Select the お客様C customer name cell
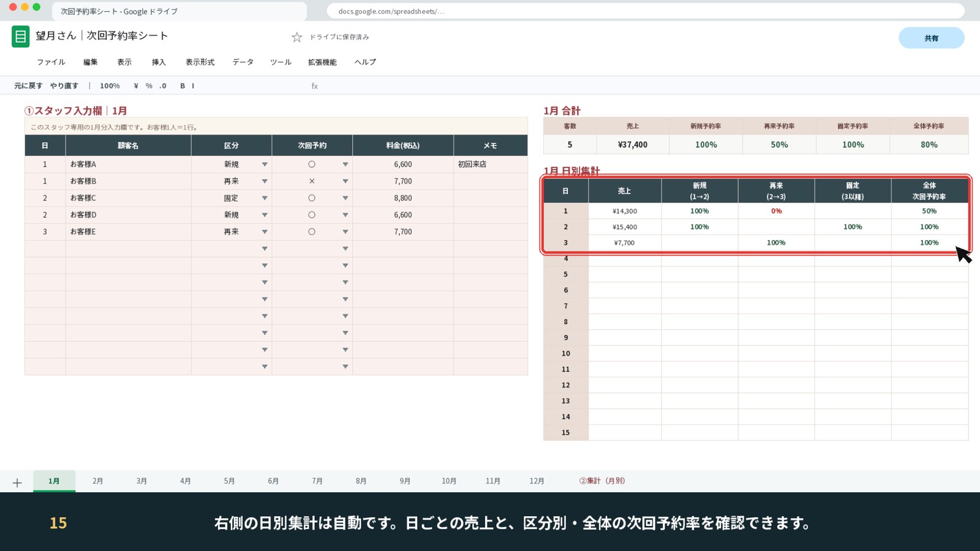Screen dimensions: 980x551 click(129, 198)
